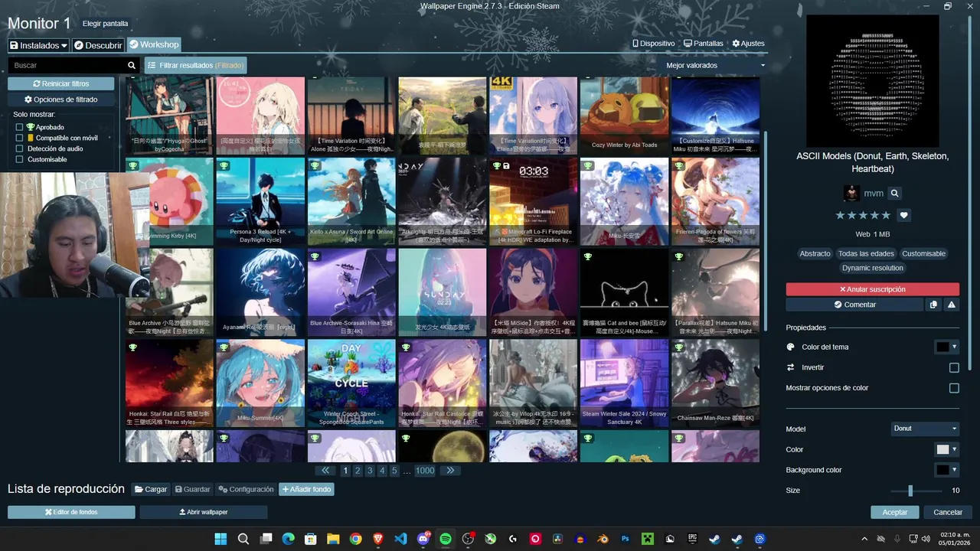Expand the Background color dropdown arrow
Screen dimensions: 980x551
(x=954, y=470)
